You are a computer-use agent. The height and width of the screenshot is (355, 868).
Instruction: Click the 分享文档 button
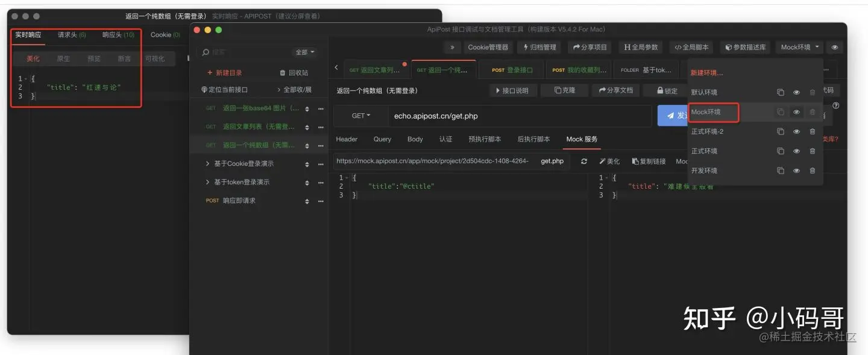tap(615, 90)
